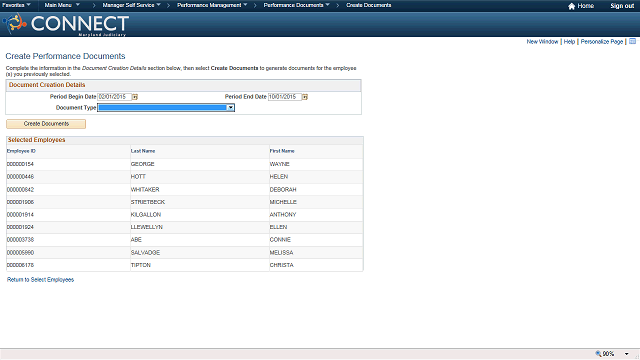
Task: Select employee ID 000000154
Action: pos(20,164)
